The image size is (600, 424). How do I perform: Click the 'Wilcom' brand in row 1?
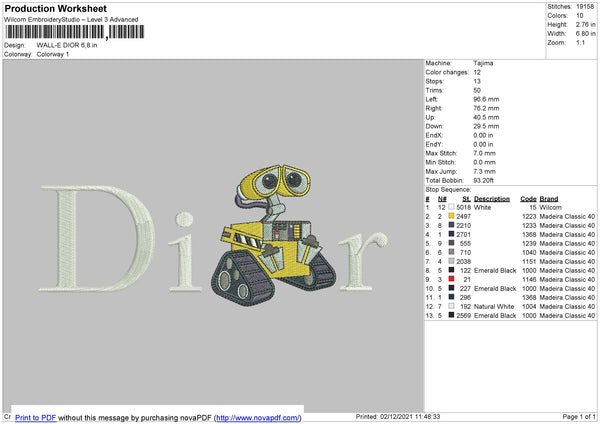[551, 207]
